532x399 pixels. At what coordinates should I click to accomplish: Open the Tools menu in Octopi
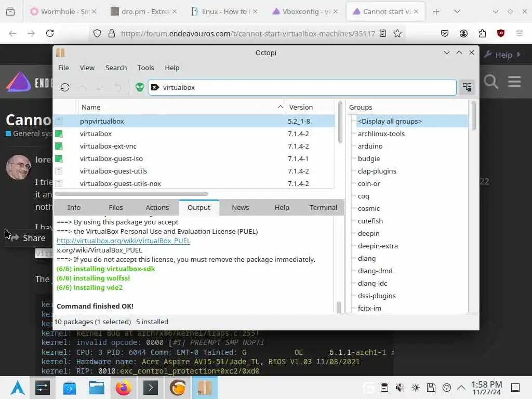[145, 68]
